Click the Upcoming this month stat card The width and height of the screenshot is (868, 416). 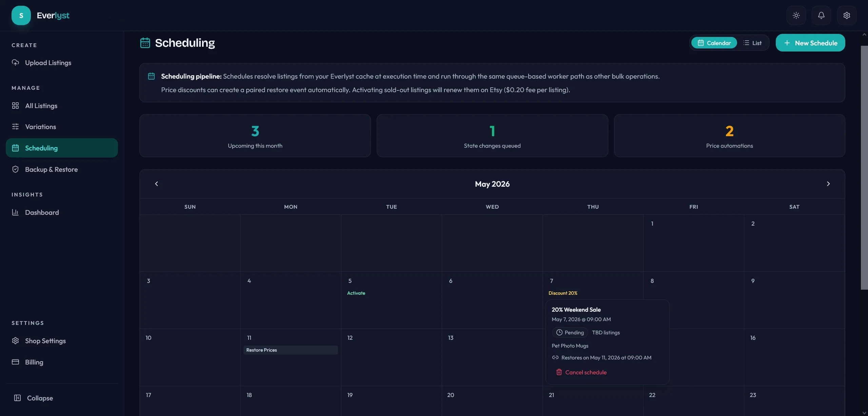[x=255, y=136]
